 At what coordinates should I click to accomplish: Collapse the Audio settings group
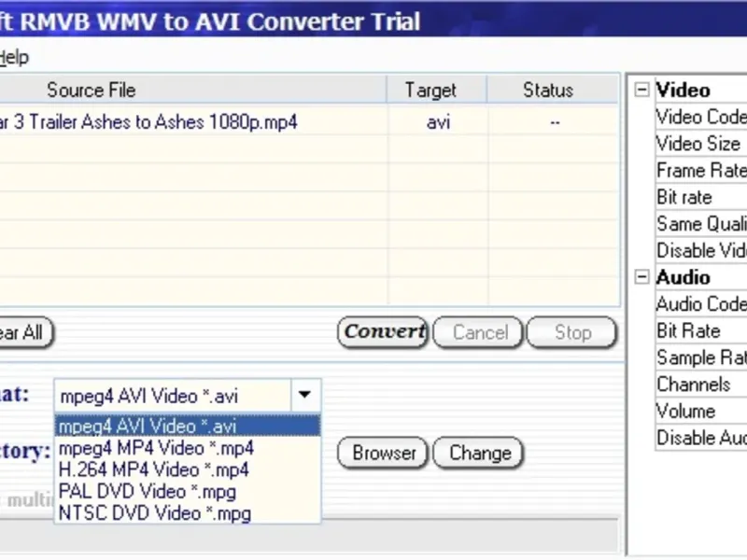pos(641,276)
